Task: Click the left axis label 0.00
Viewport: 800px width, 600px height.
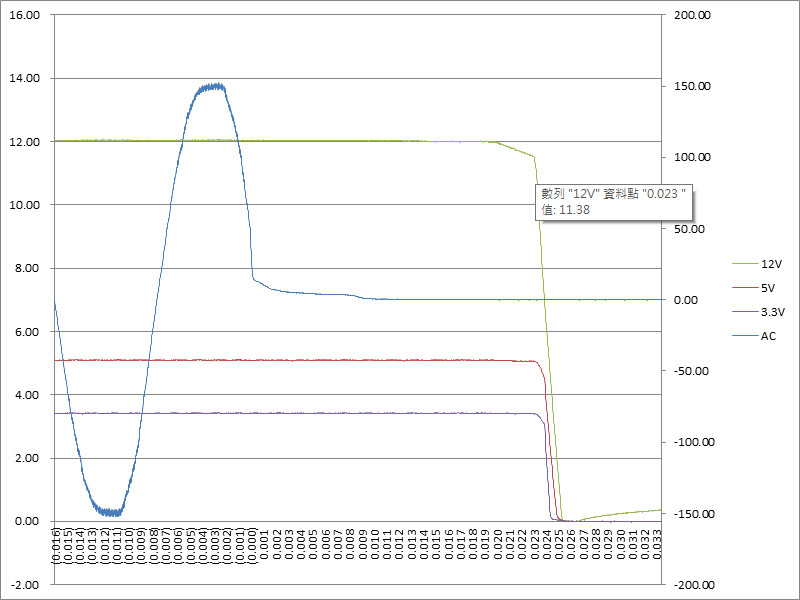Action: 28,521
